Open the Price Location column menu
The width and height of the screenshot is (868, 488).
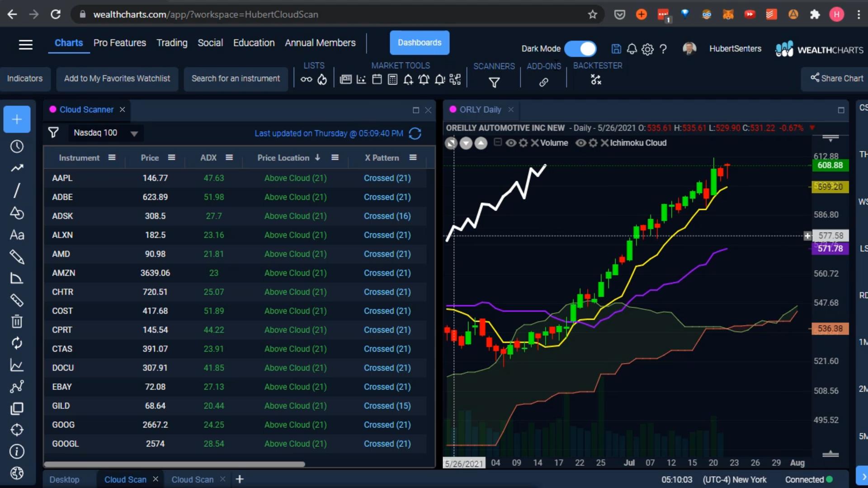pyautogui.click(x=335, y=157)
